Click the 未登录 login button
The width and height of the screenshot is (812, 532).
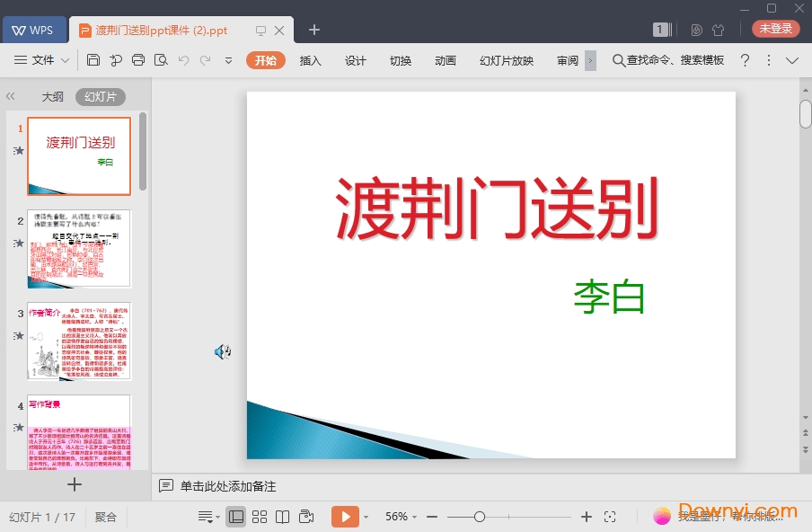[774, 28]
